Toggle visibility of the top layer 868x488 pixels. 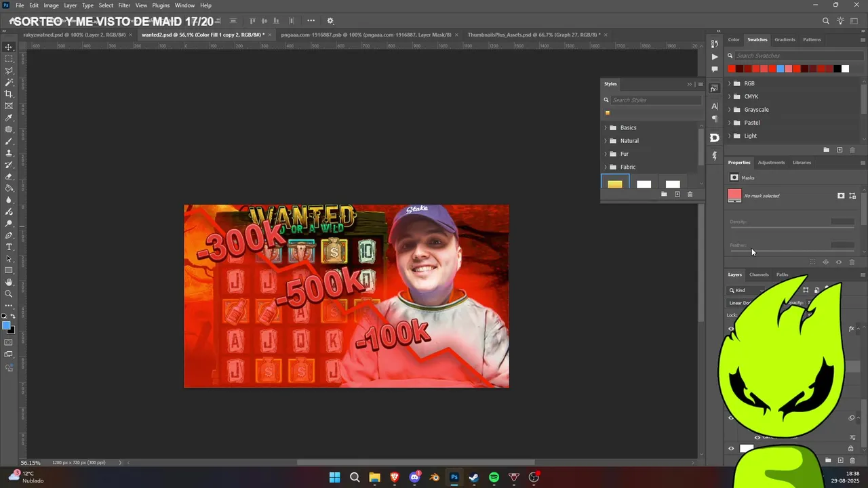731,329
